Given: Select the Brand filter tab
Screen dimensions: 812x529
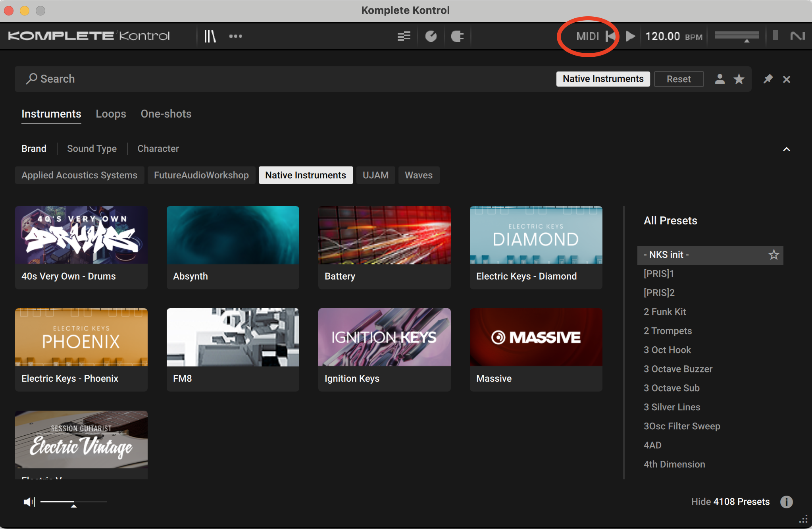Looking at the screenshot, I should click(x=34, y=149).
